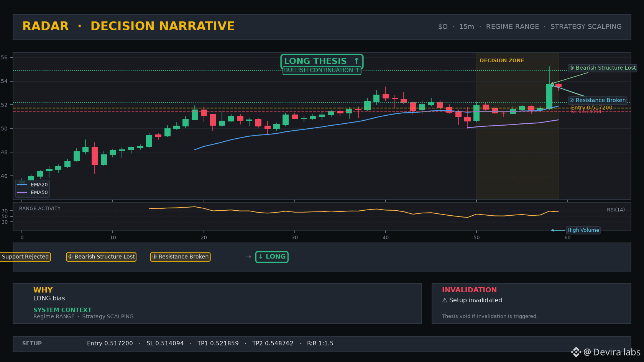This screenshot has width=644, height=362.
Task: Click the RADAR DECISION NARRATIVE title
Action: tap(128, 26)
